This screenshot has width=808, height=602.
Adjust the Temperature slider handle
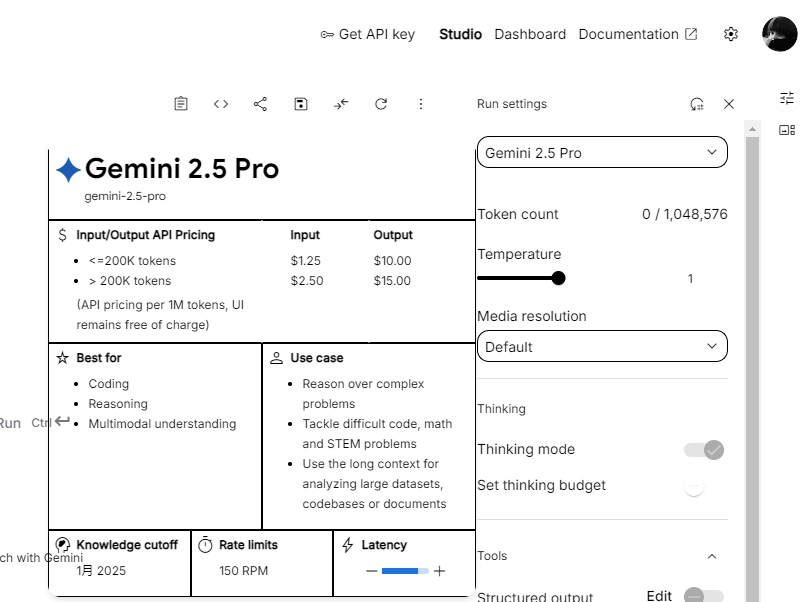(558, 278)
